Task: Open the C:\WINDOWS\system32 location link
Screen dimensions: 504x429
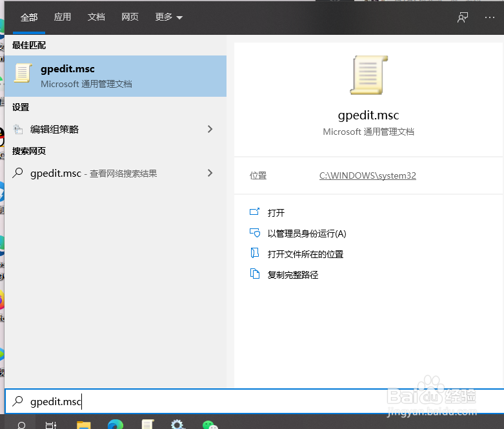Action: tap(367, 175)
